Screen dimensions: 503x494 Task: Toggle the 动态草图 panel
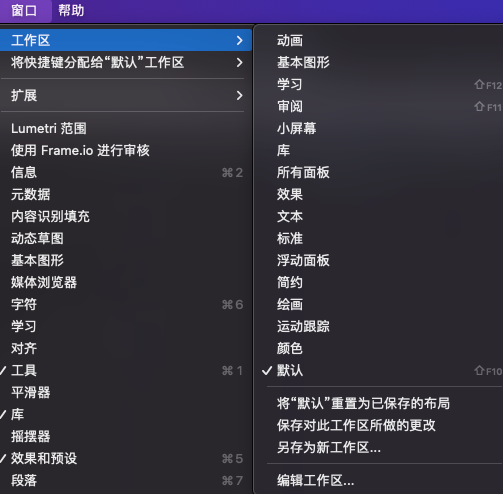[126, 238]
